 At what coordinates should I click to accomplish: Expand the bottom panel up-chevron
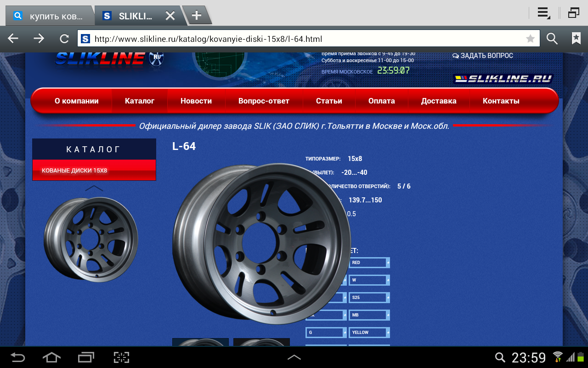294,357
